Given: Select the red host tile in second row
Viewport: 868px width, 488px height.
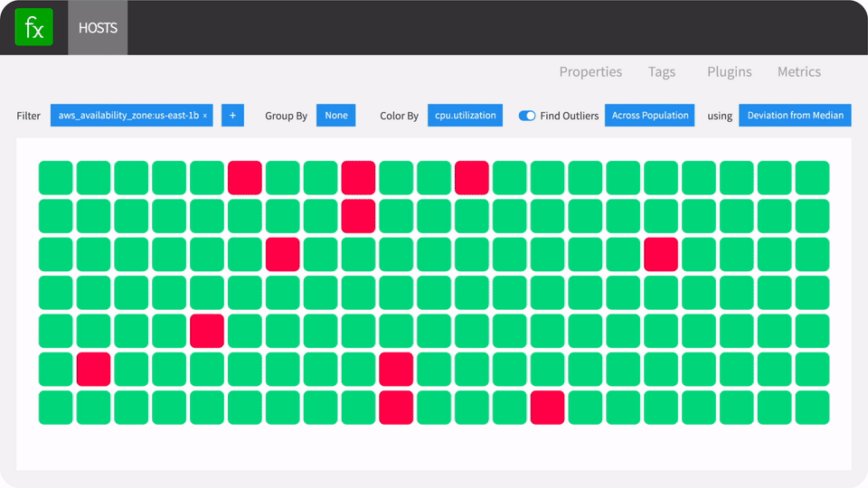Looking at the screenshot, I should click(358, 216).
